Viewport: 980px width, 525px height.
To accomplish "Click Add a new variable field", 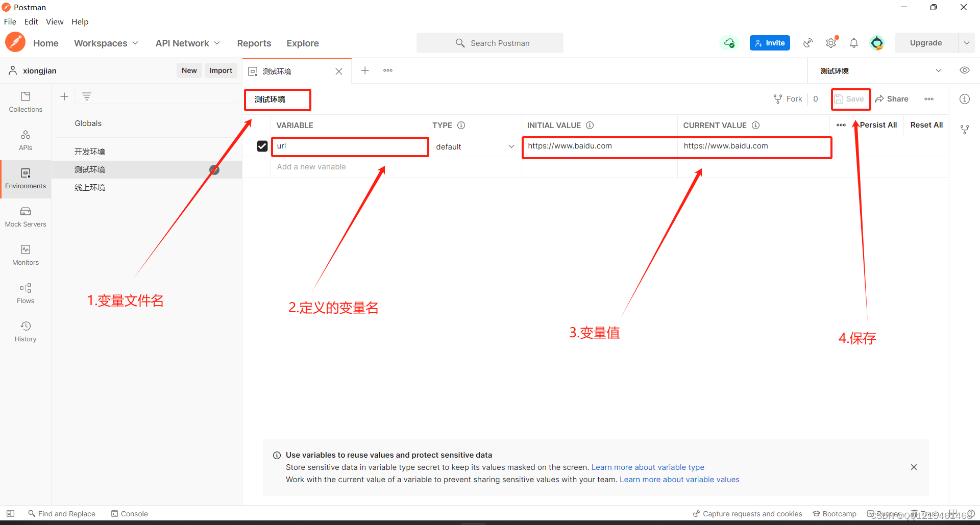I will (349, 167).
